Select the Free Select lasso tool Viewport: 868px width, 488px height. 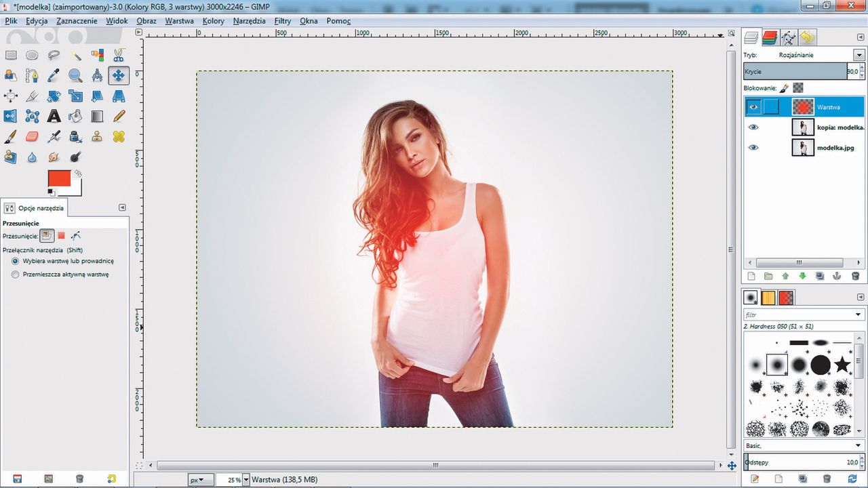pyautogui.click(x=54, y=56)
